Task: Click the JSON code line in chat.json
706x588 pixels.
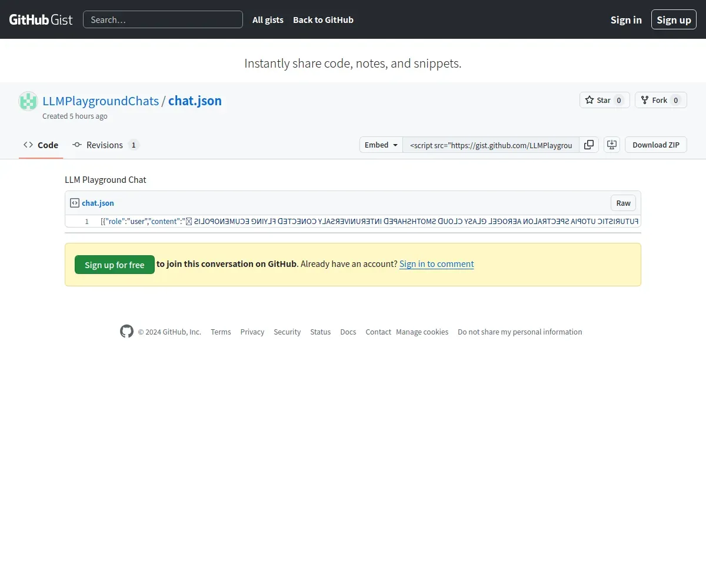Action: coord(369,221)
